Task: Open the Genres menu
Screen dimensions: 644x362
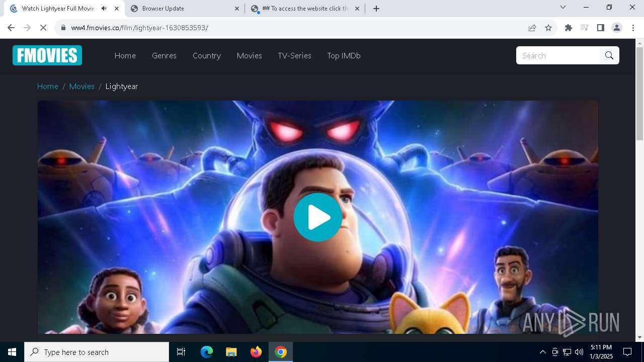Action: click(164, 56)
